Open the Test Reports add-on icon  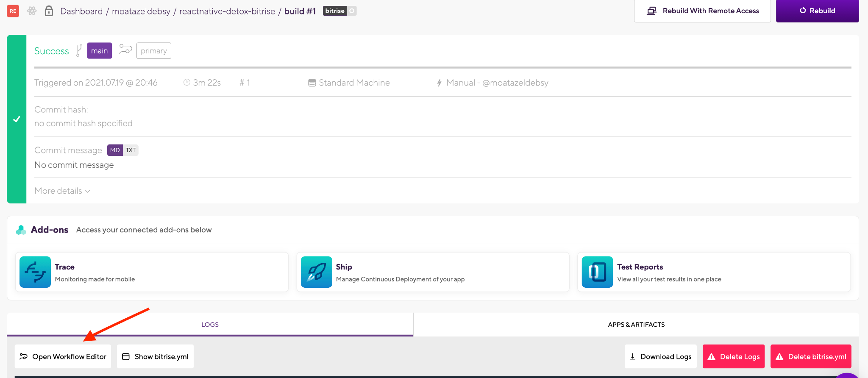click(598, 272)
